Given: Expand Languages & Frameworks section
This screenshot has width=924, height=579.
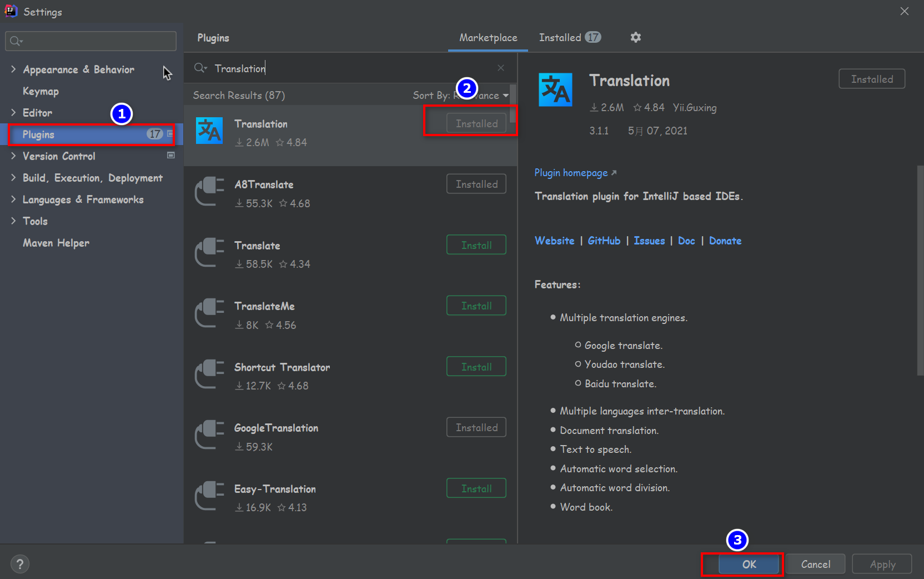Looking at the screenshot, I should pos(13,199).
